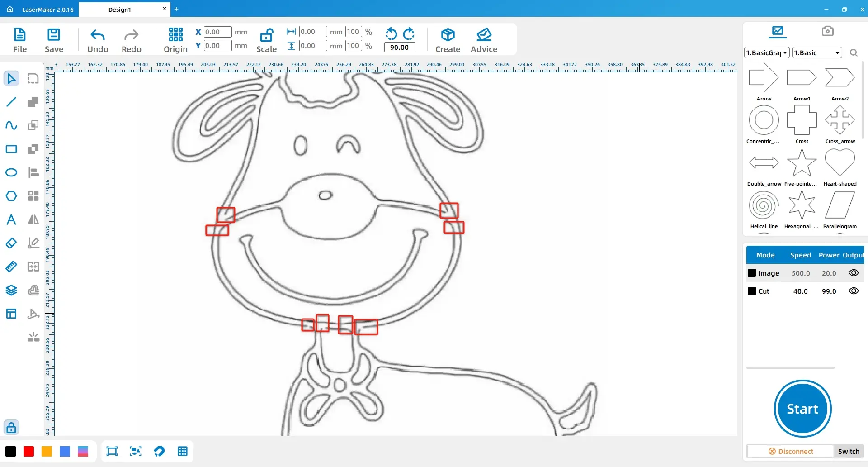Click the union shapes tool
The height and width of the screenshot is (467, 868).
point(33,102)
